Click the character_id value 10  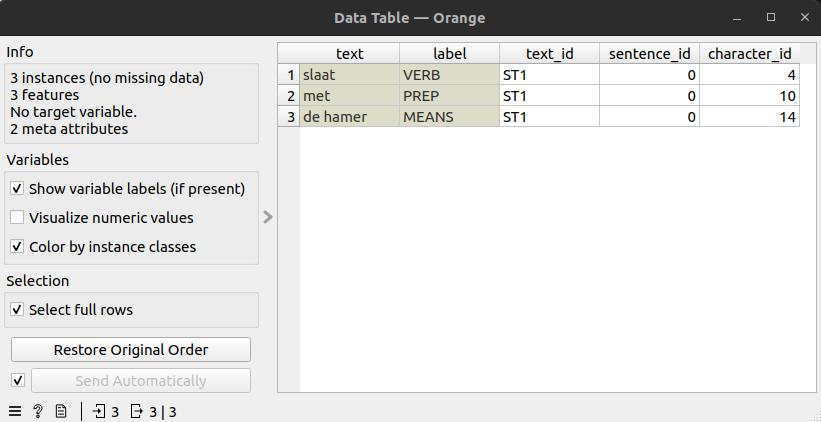pyautogui.click(x=749, y=96)
